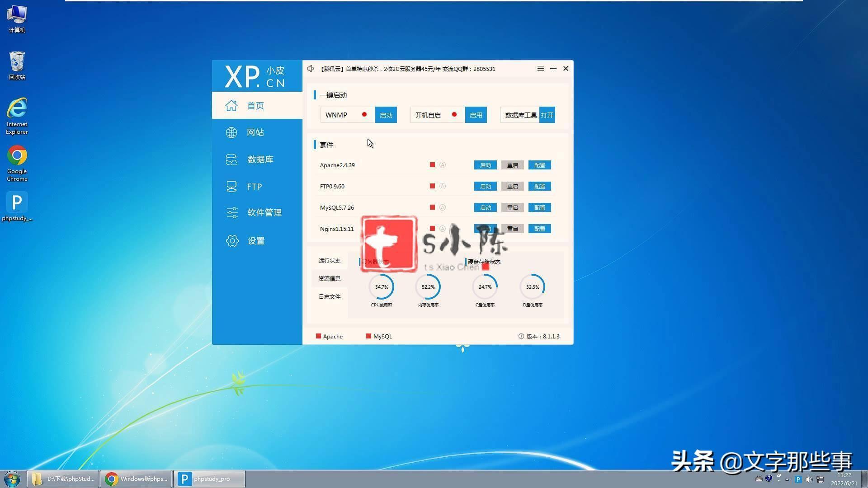The width and height of the screenshot is (868, 488).
Task: Click 配置 option for Nginx1.15.11
Action: [538, 228]
